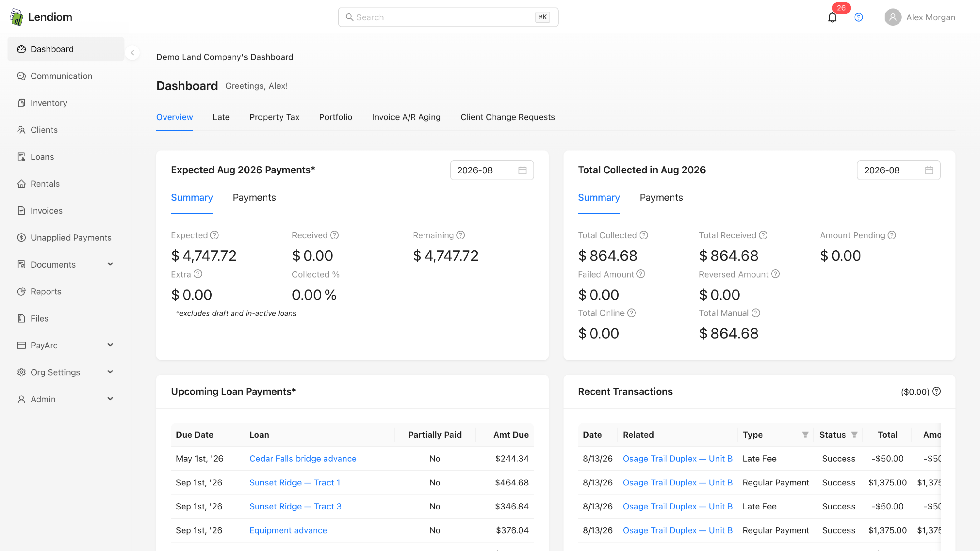The height and width of the screenshot is (551, 980).
Task: Show Payments tab under Total Collected
Action: [x=661, y=198]
